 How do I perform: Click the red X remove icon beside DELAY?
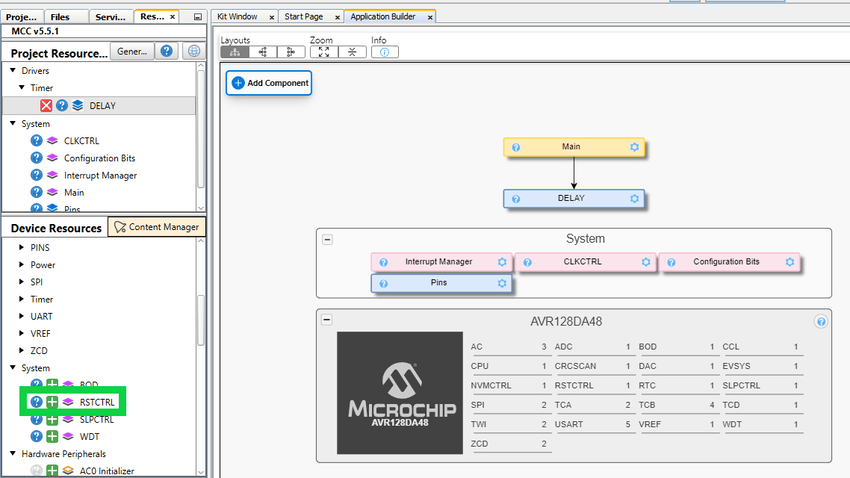46,105
